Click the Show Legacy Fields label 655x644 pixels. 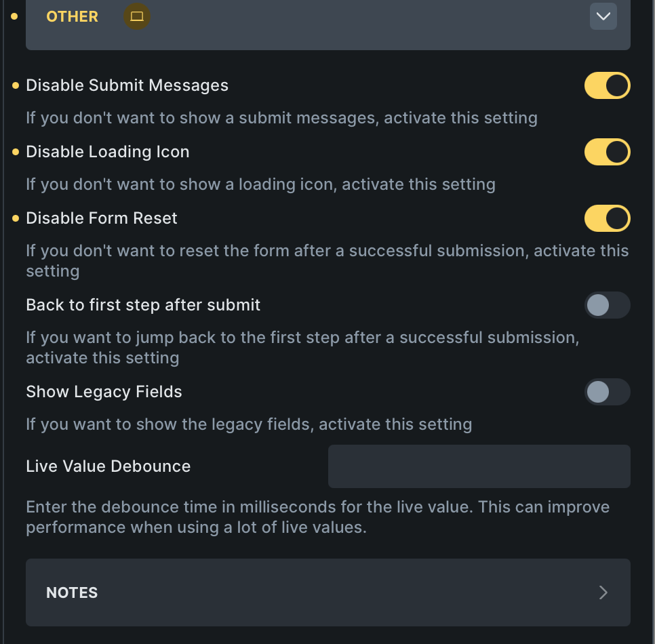(104, 392)
